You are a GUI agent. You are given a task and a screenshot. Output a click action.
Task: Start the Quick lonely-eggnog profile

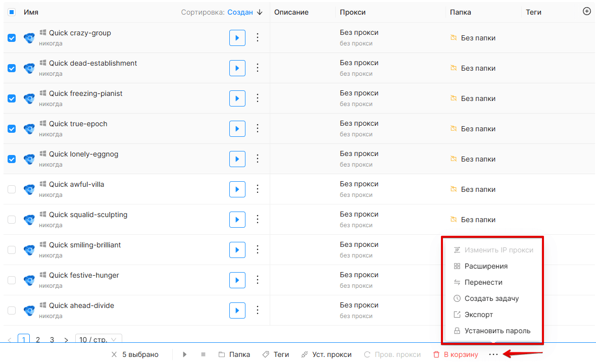click(x=237, y=159)
